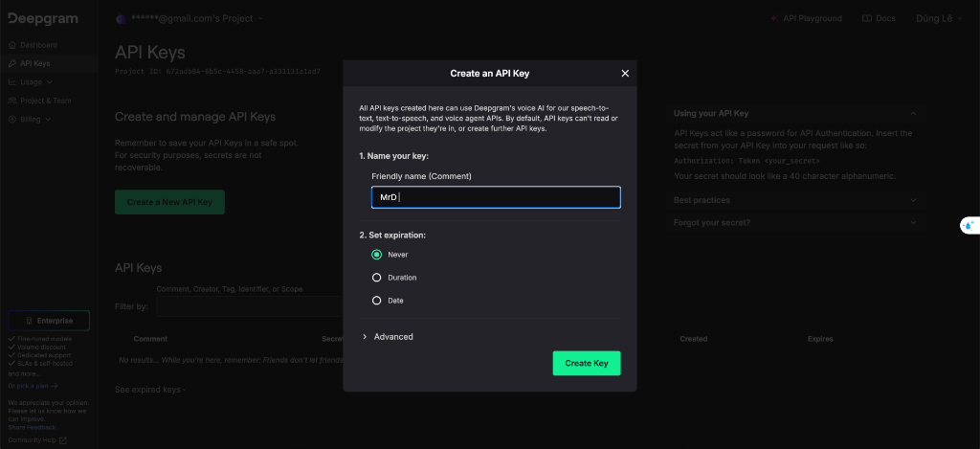Image resolution: width=980 pixels, height=449 pixels.
Task: Click the floating water-drop widget icon
Action: coord(969,225)
